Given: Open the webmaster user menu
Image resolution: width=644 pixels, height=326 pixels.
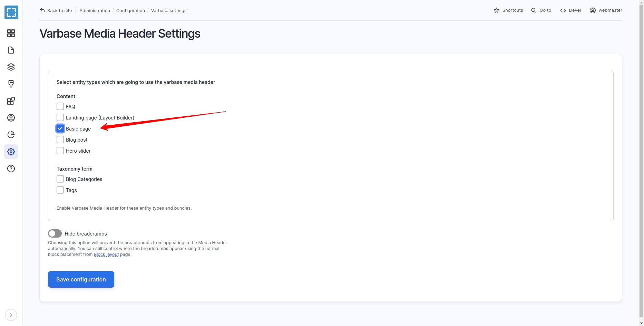Looking at the screenshot, I should tap(606, 10).
